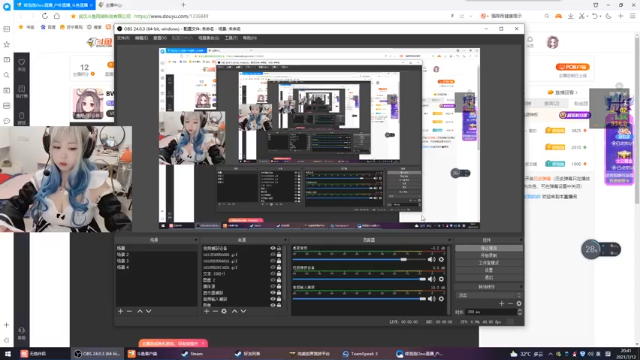
Task: Hide the last source via its eye icon
Action: pos(273,305)
